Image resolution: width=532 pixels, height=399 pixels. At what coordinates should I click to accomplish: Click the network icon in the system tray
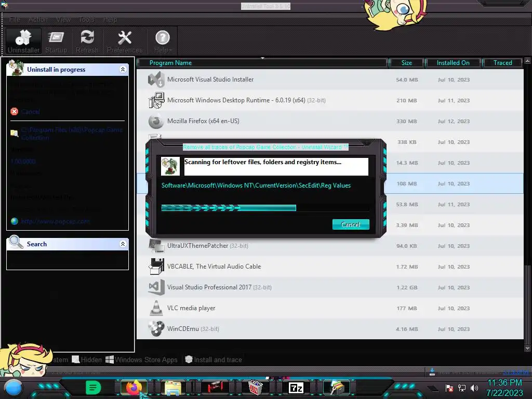click(x=462, y=388)
